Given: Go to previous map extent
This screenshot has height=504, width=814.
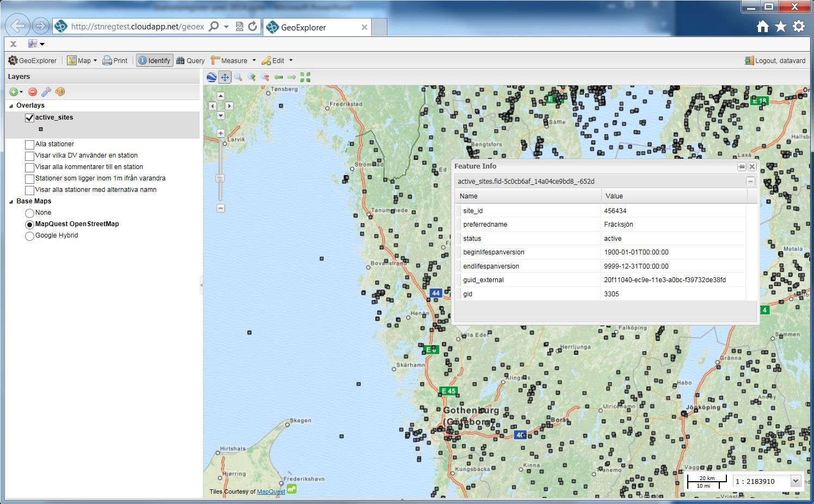Looking at the screenshot, I should click(279, 77).
